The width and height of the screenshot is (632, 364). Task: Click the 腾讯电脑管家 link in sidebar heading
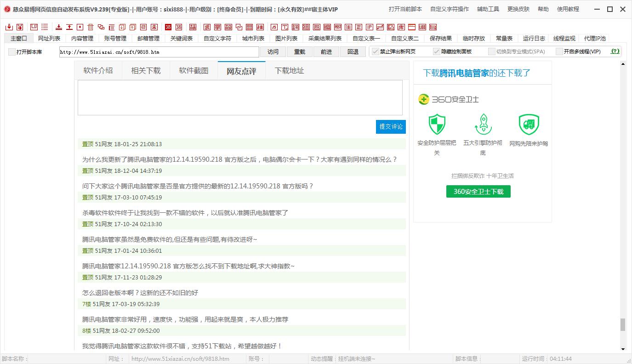pyautogui.click(x=464, y=73)
